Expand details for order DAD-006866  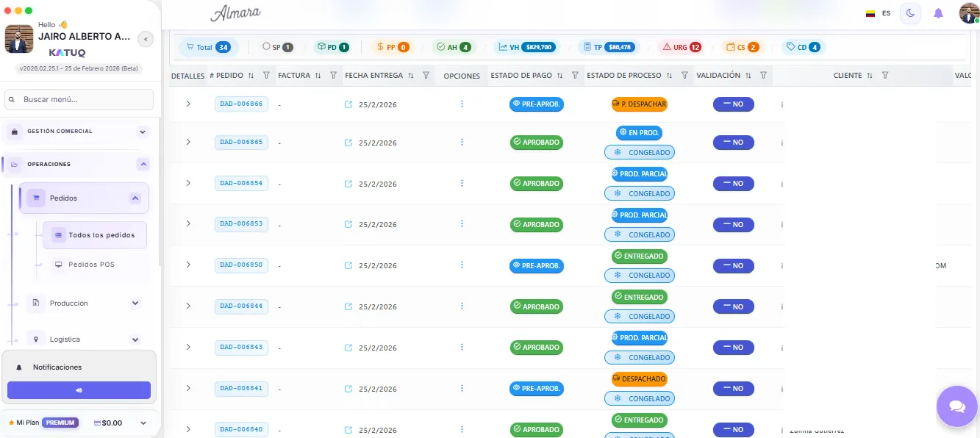pos(188,104)
